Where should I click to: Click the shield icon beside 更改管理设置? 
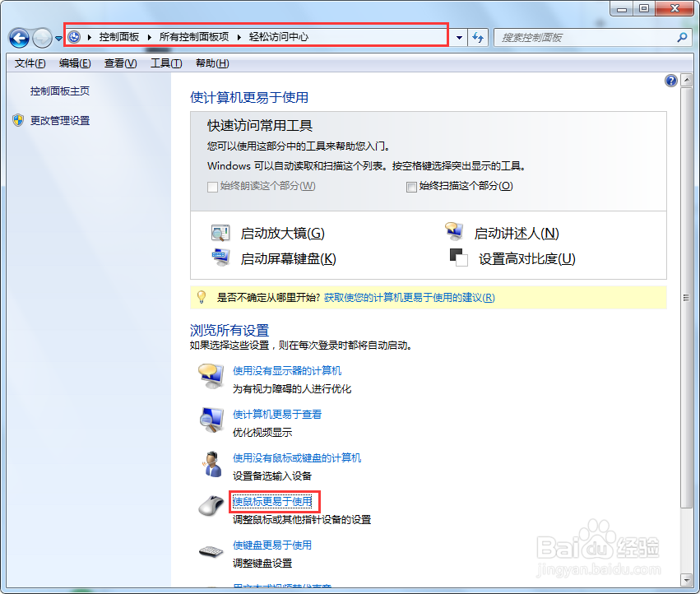pyautogui.click(x=18, y=120)
